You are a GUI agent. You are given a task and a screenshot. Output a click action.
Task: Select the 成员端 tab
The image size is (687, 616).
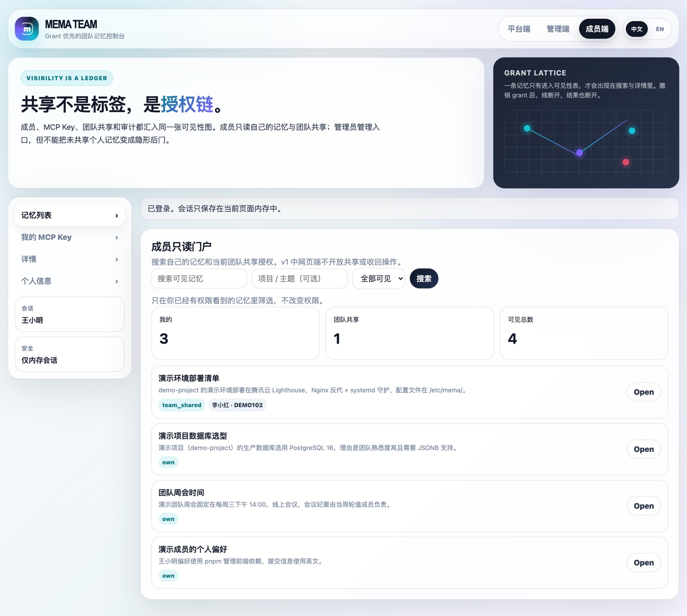coord(597,29)
